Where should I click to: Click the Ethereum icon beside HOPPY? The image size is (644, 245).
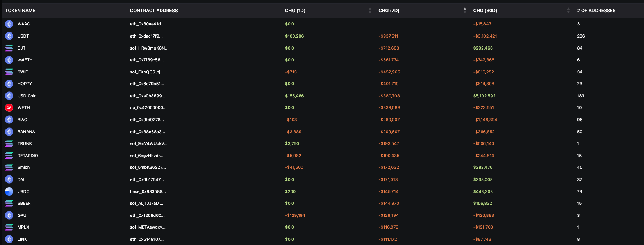9,84
